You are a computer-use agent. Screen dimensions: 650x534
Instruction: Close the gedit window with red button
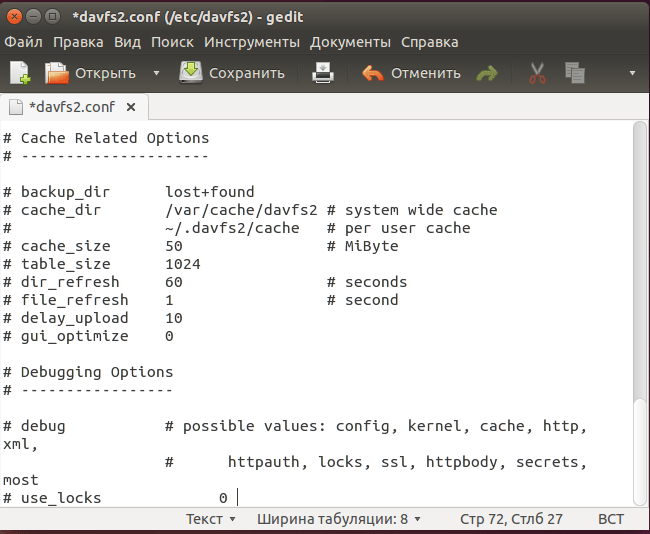[15, 17]
